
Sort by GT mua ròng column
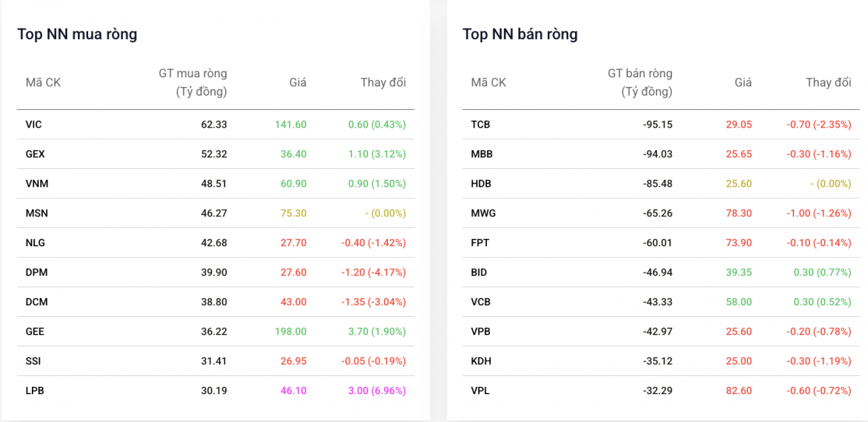point(195,81)
